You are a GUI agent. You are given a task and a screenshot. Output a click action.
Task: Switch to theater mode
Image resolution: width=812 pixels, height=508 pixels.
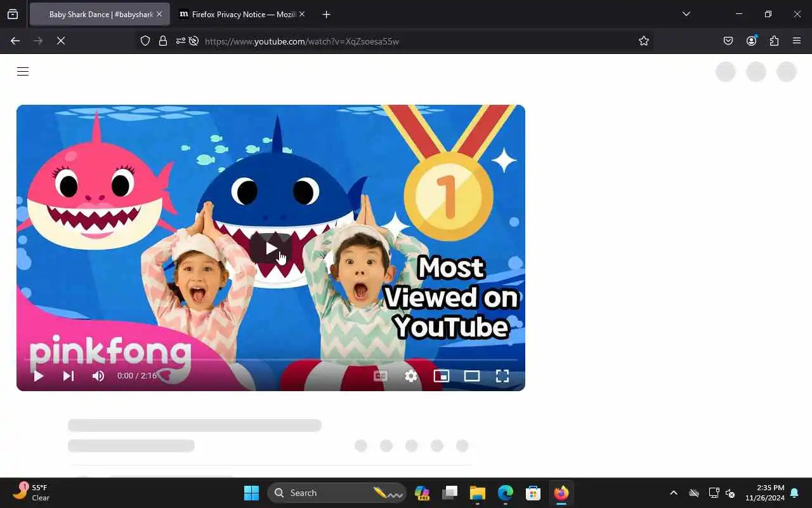coord(472,376)
